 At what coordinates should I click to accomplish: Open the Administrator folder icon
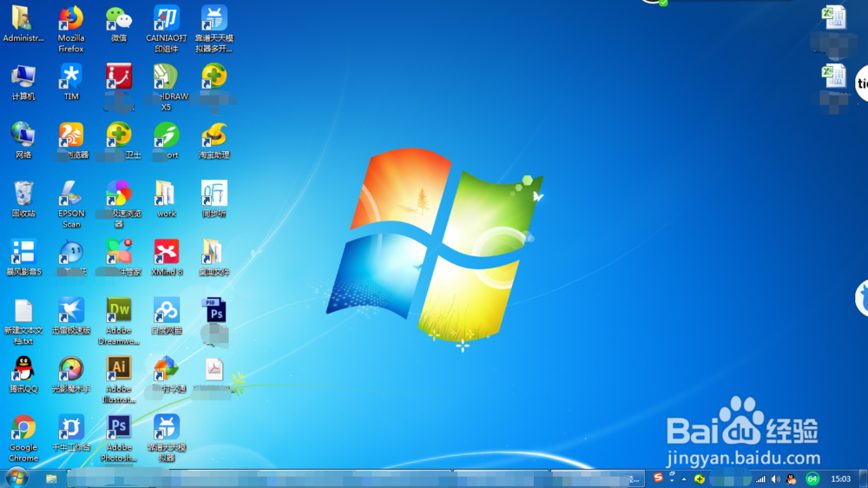point(23,23)
